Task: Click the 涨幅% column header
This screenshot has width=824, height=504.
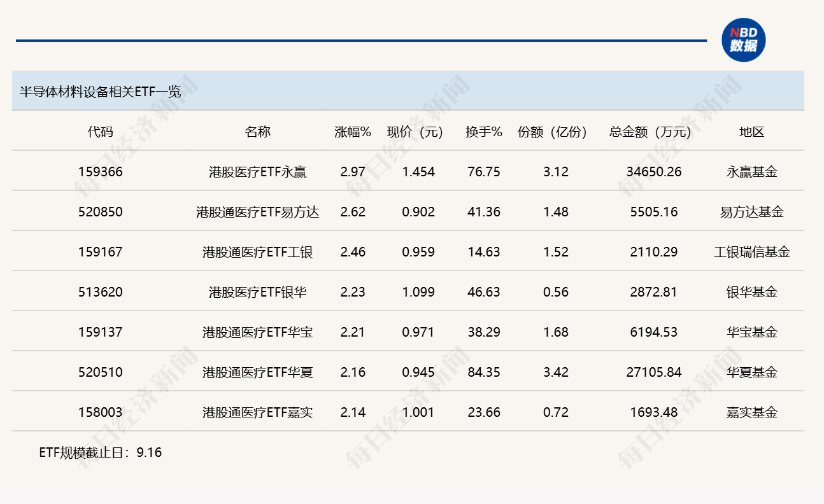Action: pyautogui.click(x=353, y=132)
